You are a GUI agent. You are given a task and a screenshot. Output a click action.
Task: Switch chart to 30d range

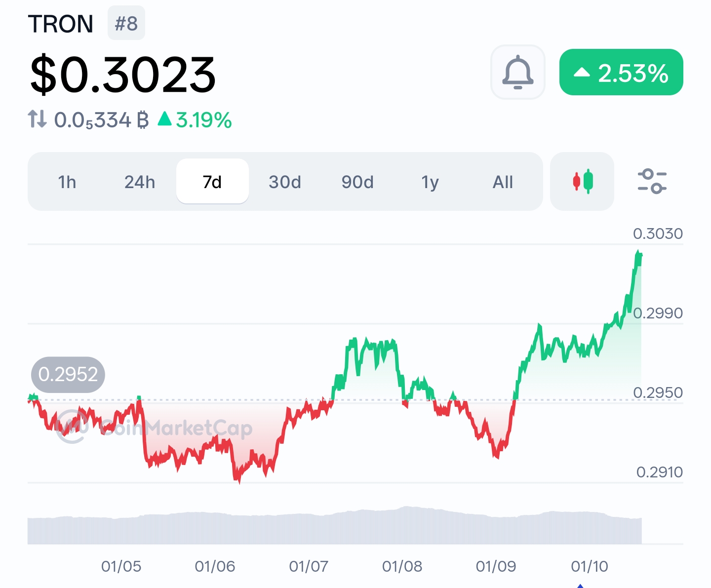pyautogui.click(x=285, y=182)
